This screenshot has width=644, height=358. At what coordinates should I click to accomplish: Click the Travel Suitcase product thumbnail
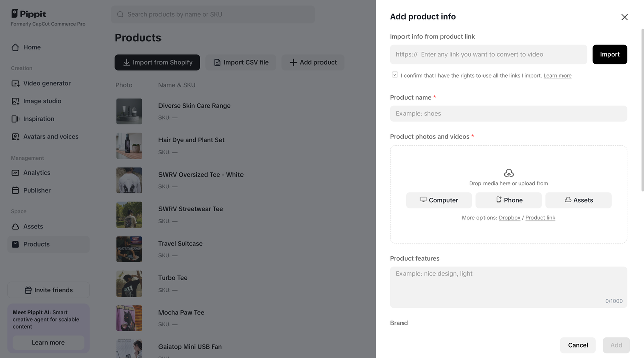(x=129, y=249)
